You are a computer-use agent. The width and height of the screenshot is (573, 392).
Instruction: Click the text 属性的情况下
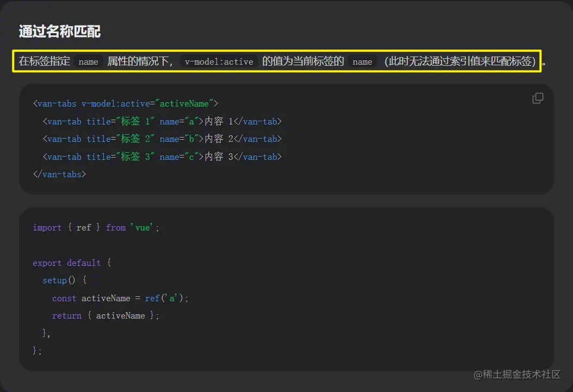(x=140, y=61)
